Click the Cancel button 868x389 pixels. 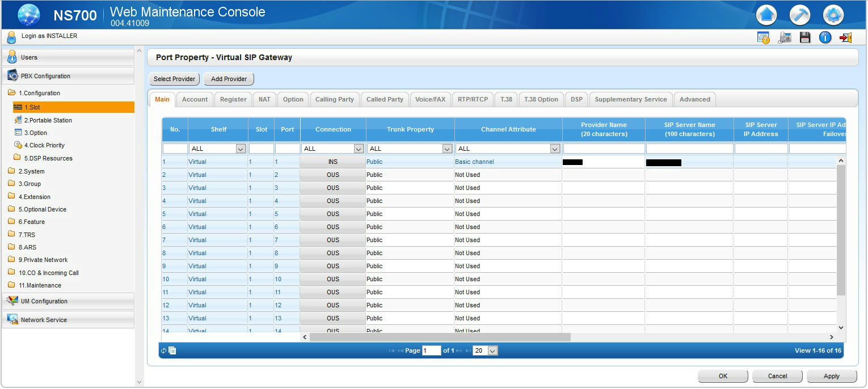point(777,376)
